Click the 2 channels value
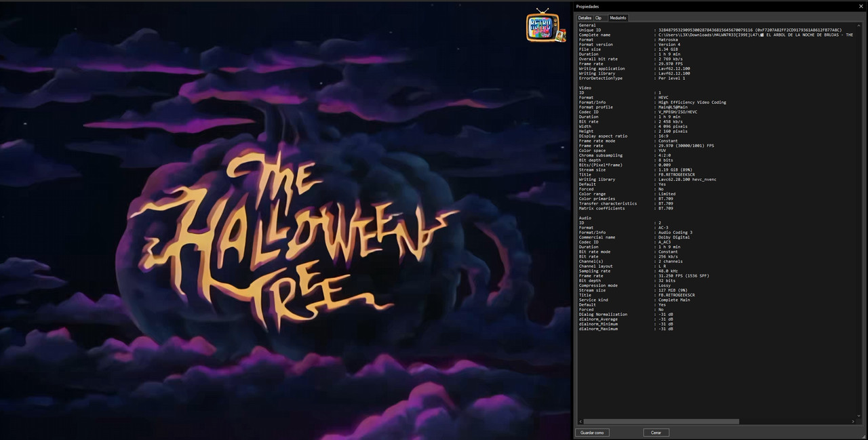The height and width of the screenshot is (440, 868). point(671,261)
